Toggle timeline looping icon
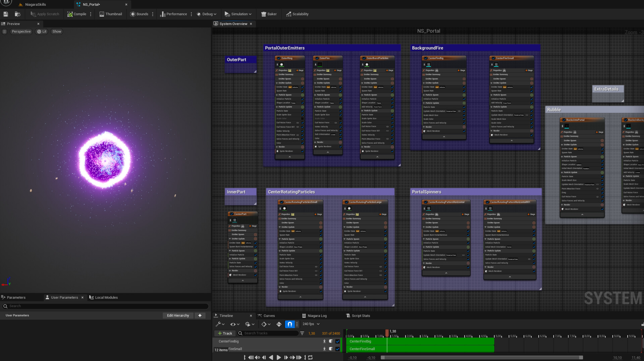 pyautogui.click(x=311, y=357)
